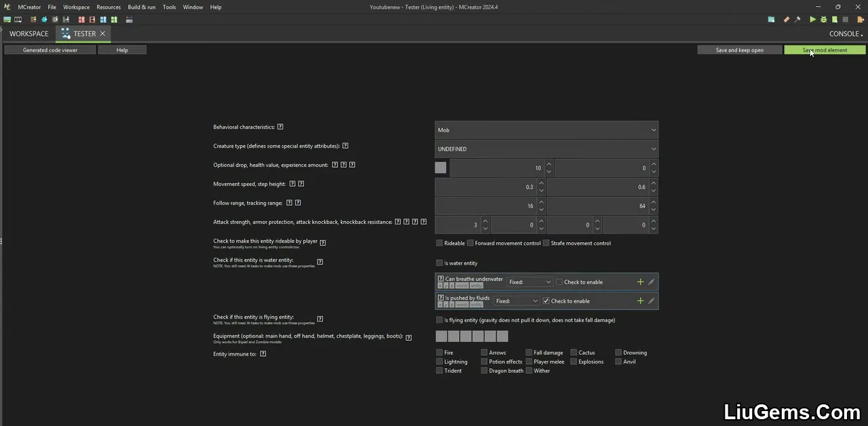Open the Tools menu

(169, 7)
